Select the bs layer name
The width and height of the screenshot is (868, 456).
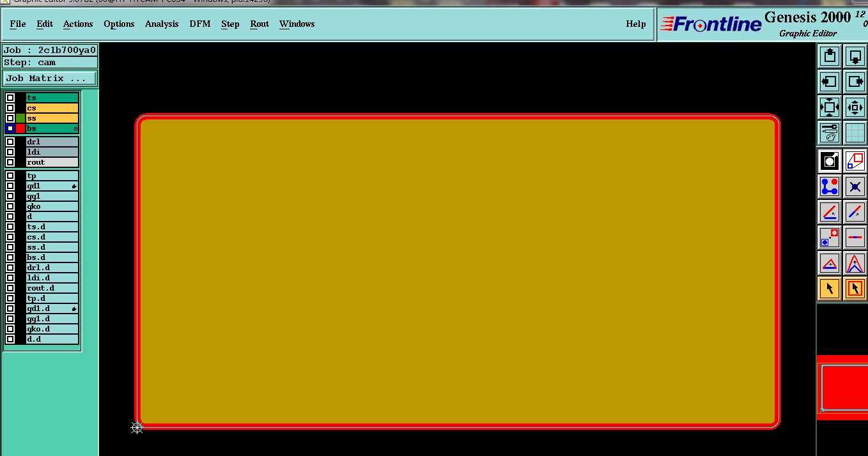coord(52,128)
